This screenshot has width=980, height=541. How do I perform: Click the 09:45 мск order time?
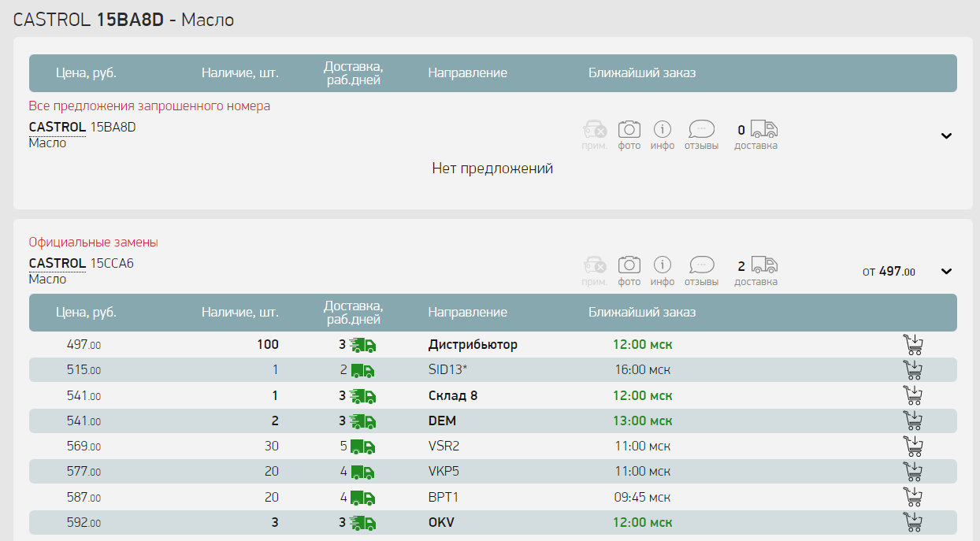coord(643,497)
